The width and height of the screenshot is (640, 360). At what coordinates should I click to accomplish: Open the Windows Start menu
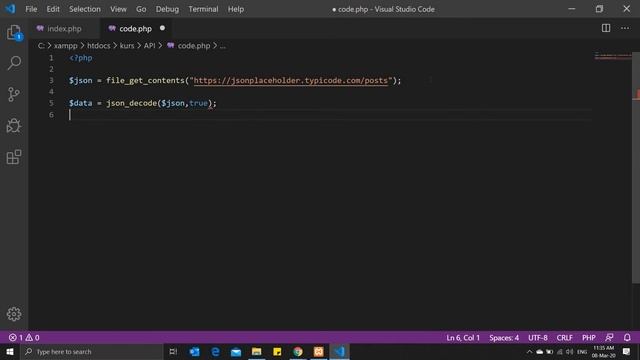[10, 351]
